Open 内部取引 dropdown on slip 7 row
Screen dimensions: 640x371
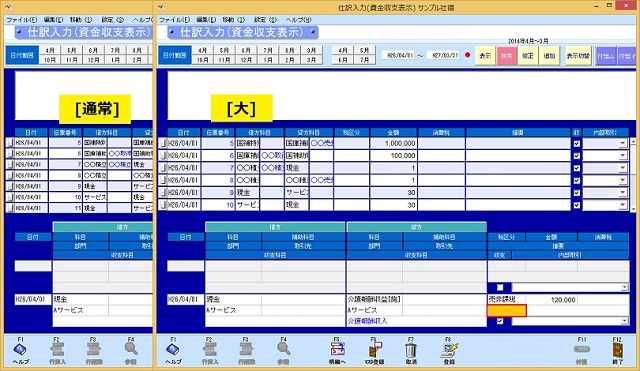click(x=622, y=168)
